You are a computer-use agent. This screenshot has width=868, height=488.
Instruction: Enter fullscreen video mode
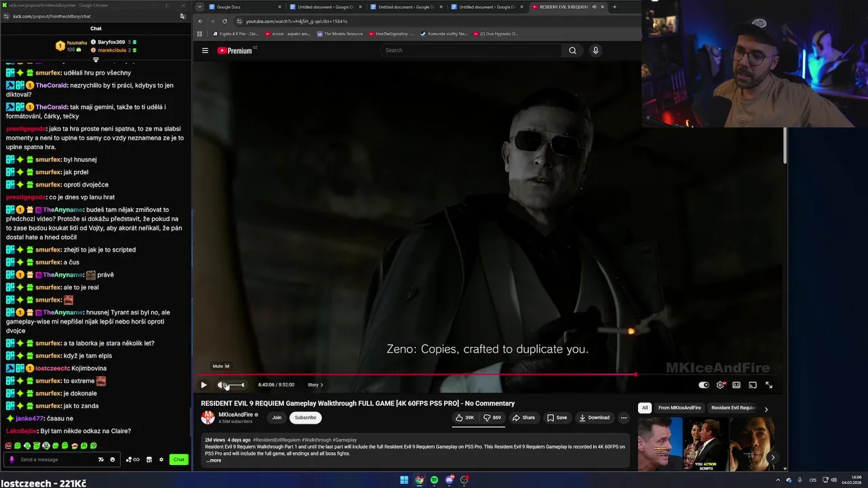pos(769,385)
